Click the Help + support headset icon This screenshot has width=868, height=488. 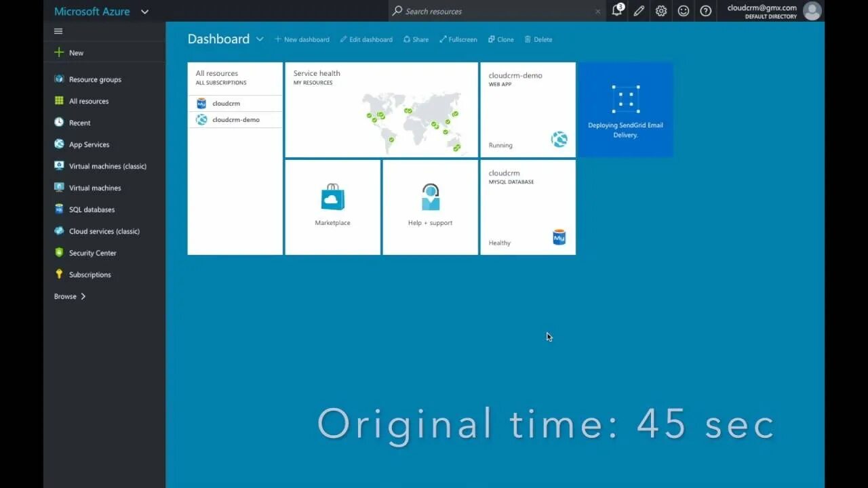430,197
